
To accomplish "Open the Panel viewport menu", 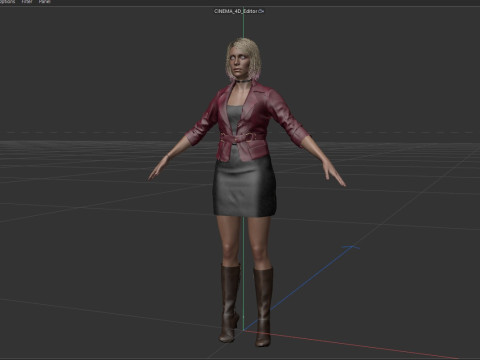I will (x=44, y=1).
